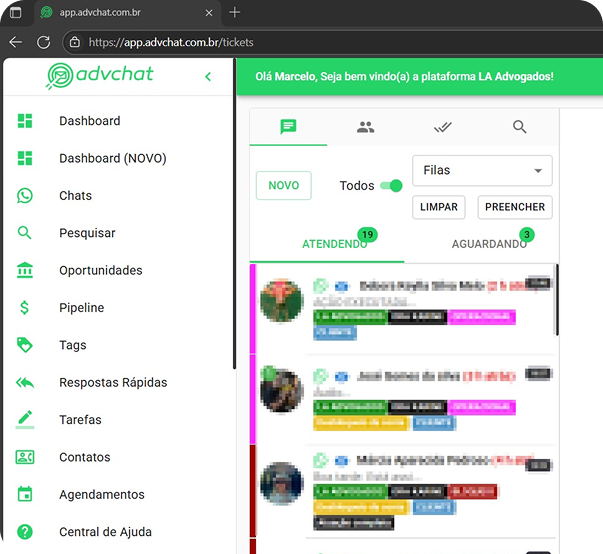Click the WhatsApp Chats icon in sidebar
Viewport: 603px width, 554px height.
pyautogui.click(x=25, y=196)
